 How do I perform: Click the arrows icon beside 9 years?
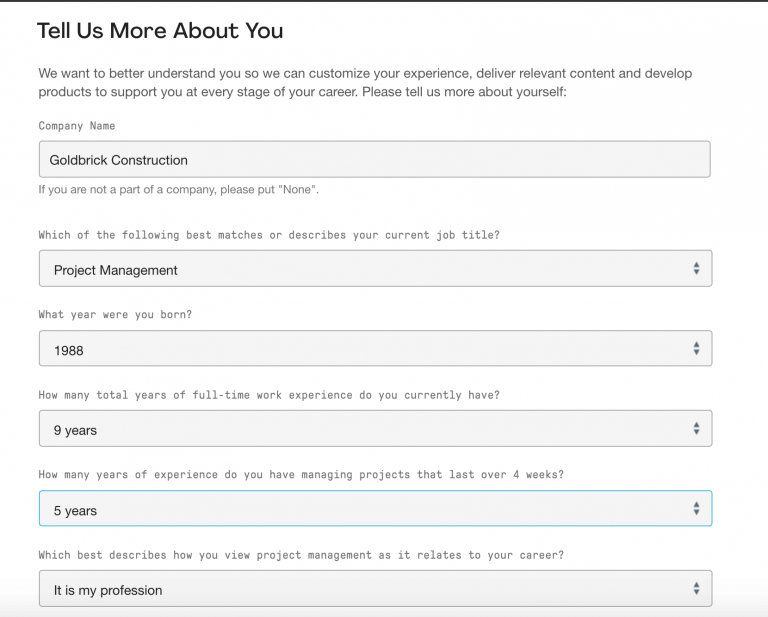[696, 429]
